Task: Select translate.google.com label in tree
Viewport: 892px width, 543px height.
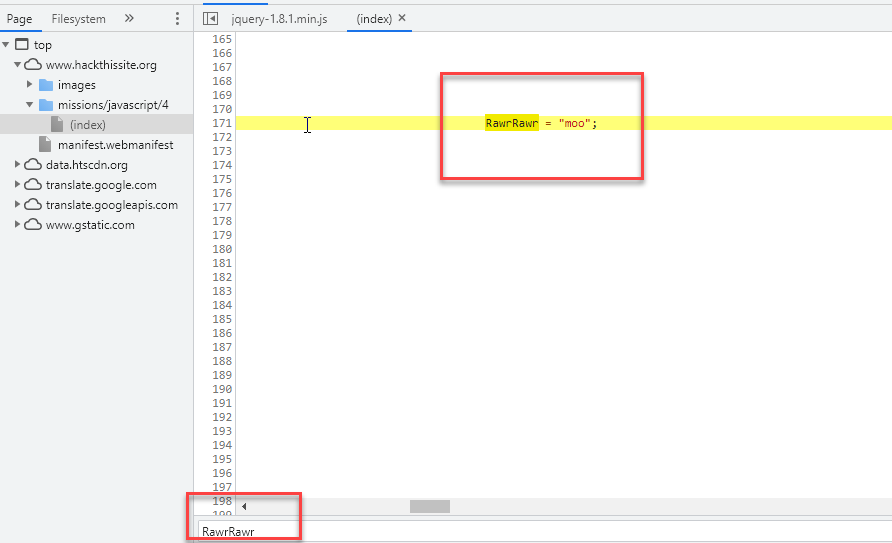Action: [101, 185]
